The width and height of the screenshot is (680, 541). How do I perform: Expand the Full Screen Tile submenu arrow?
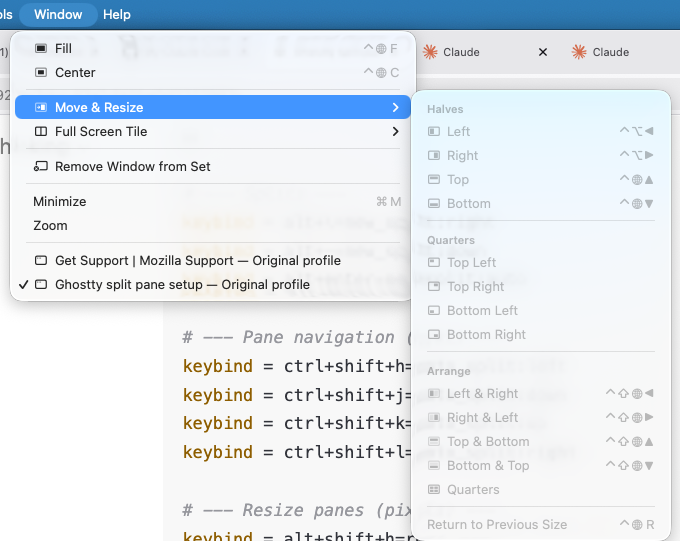click(x=396, y=131)
